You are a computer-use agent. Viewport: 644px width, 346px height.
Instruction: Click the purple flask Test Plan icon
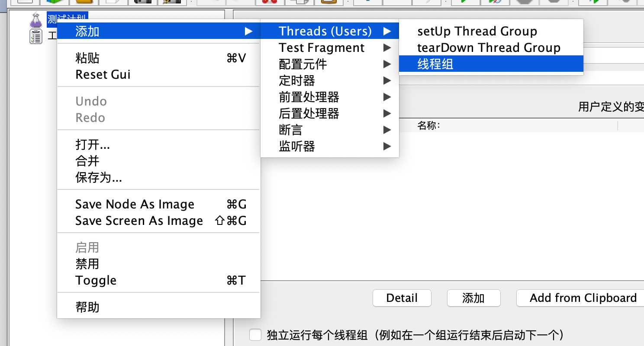(x=35, y=20)
